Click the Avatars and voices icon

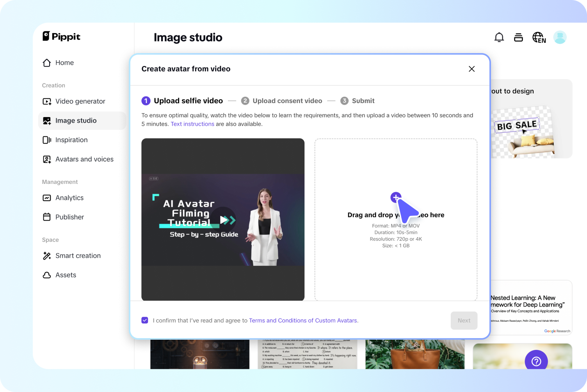(47, 159)
